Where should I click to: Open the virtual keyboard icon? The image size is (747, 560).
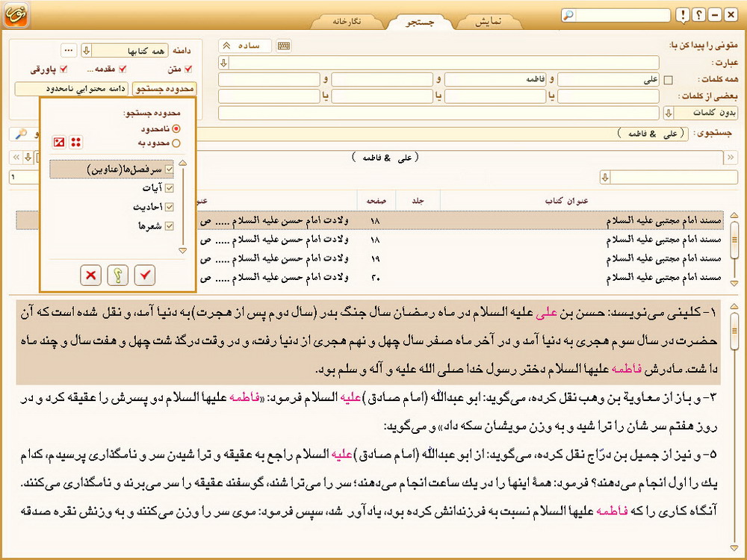pyautogui.click(x=283, y=46)
